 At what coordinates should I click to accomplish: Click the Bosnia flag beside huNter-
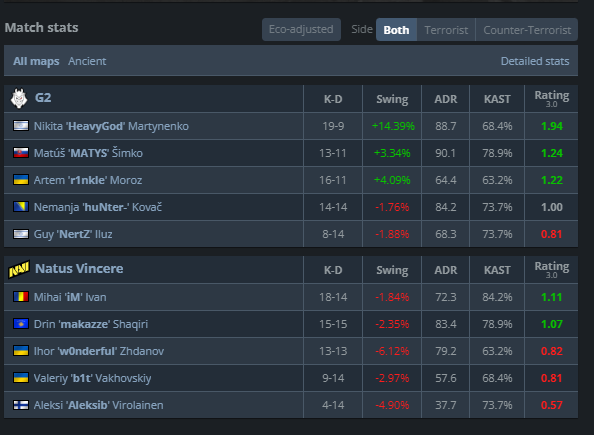click(x=21, y=207)
